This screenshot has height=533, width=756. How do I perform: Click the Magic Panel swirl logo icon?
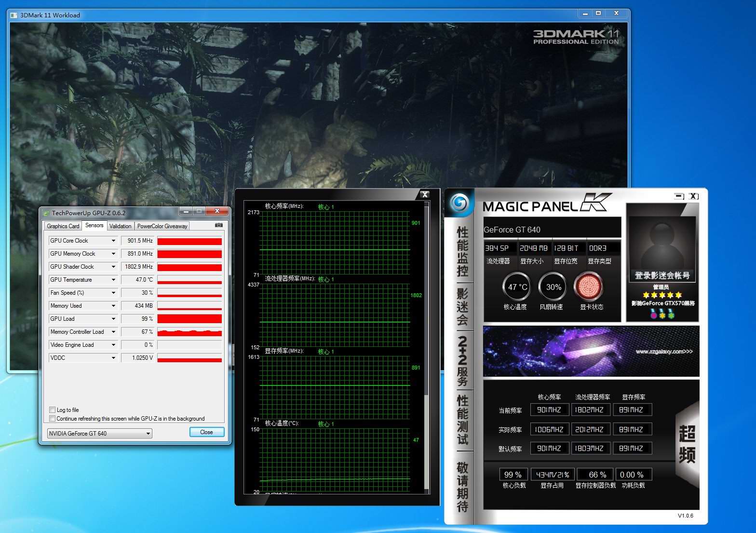click(459, 203)
